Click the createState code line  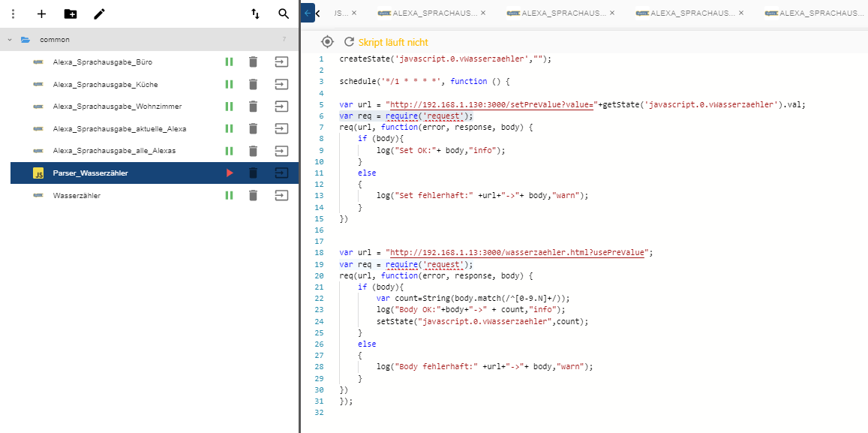click(x=445, y=59)
